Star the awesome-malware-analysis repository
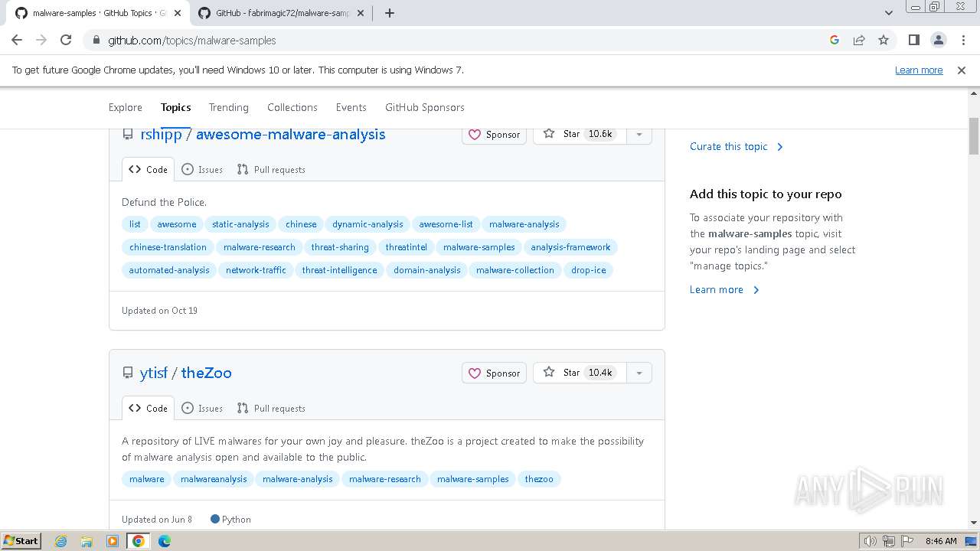The width and height of the screenshot is (980, 551). (579, 134)
